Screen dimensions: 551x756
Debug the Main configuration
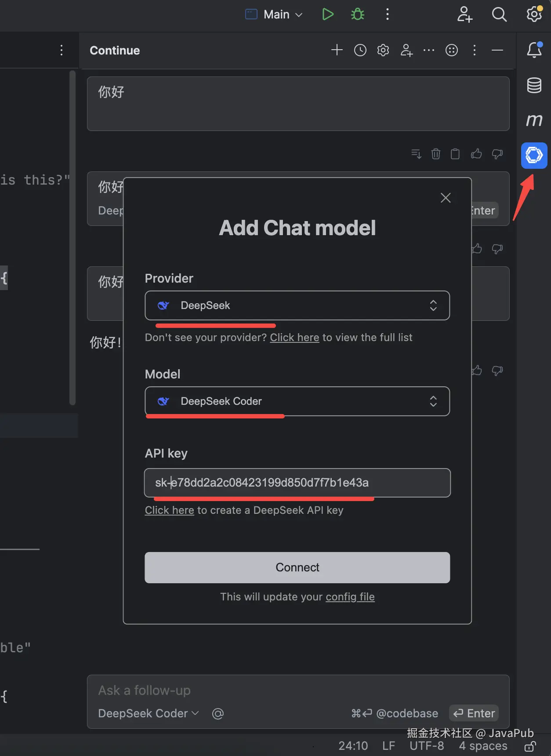click(x=358, y=15)
